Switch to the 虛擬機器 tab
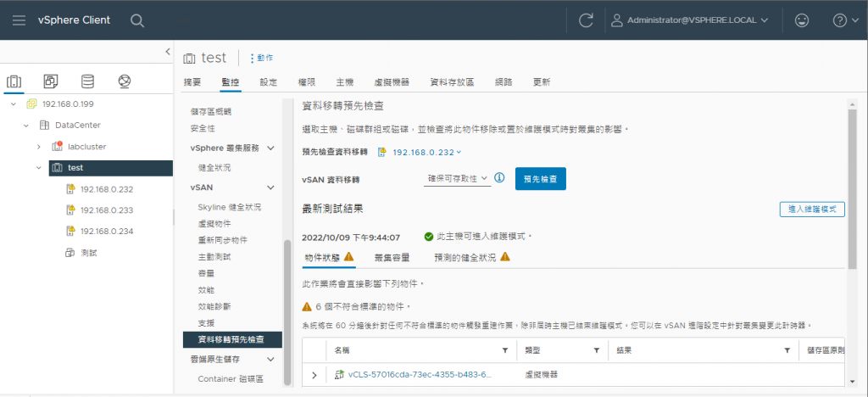The image size is (868, 397). [x=392, y=82]
